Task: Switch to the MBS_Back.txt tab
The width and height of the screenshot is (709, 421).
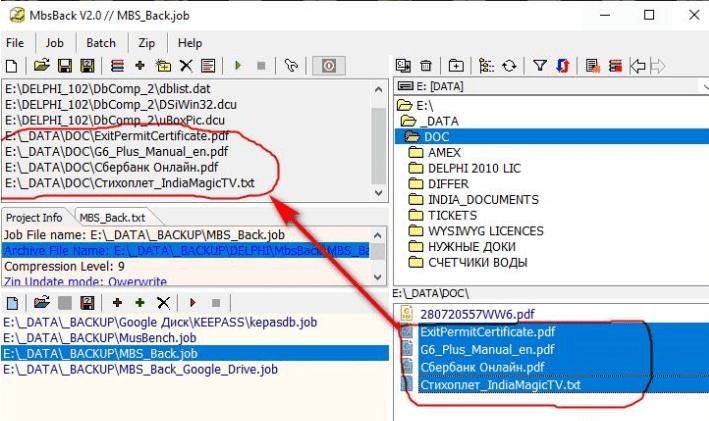Action: [112, 217]
